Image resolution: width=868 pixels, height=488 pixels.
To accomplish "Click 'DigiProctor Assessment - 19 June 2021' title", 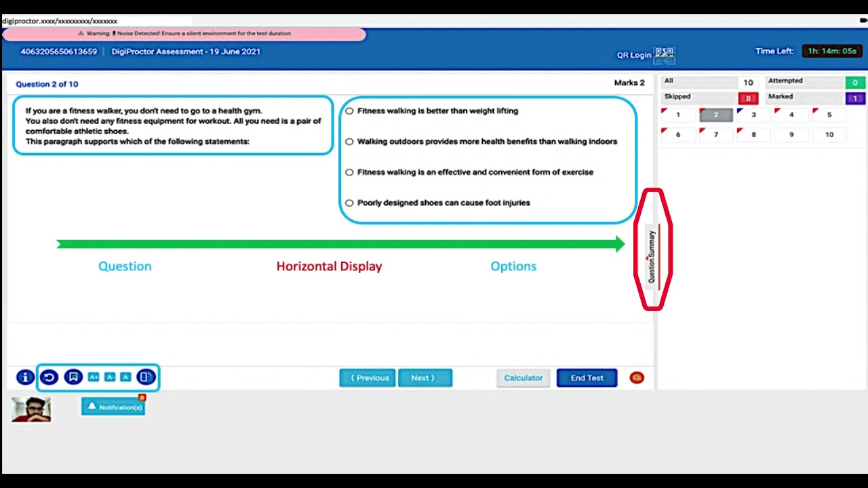I will point(186,52).
